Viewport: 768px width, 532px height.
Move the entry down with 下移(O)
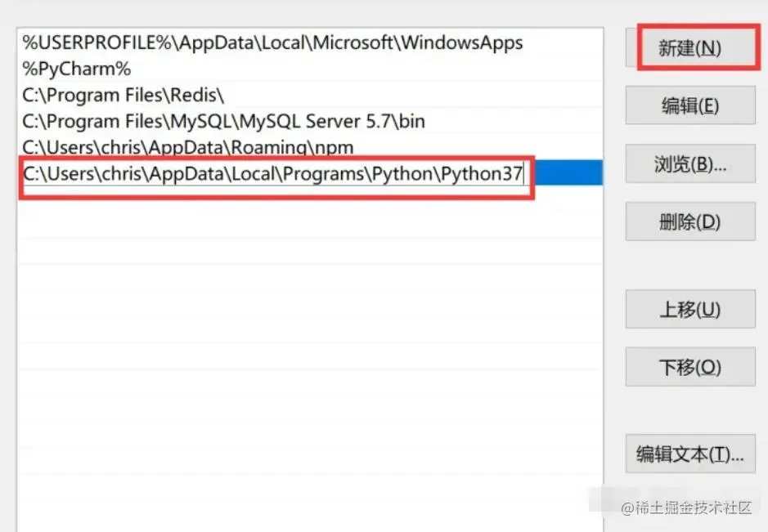[690, 367]
